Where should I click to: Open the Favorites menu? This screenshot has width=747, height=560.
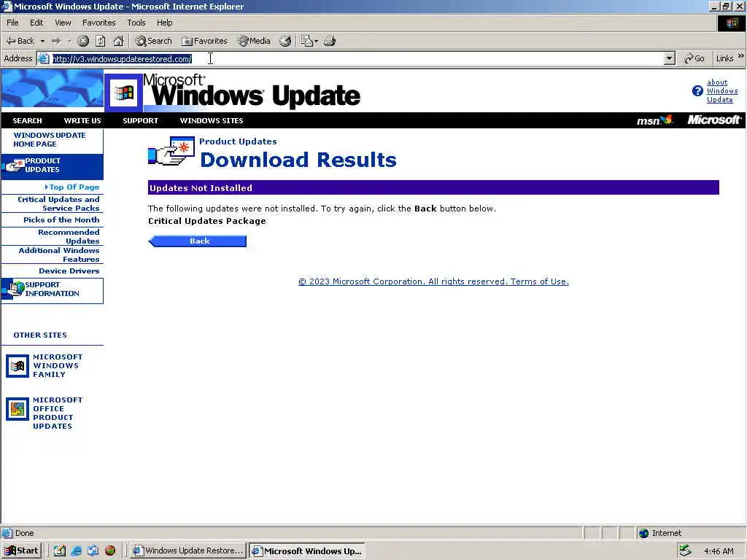click(98, 23)
